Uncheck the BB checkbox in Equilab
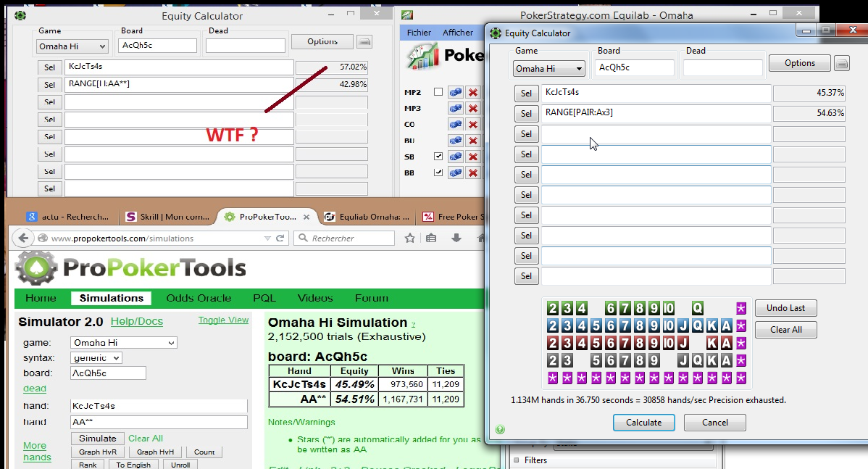 [438, 173]
